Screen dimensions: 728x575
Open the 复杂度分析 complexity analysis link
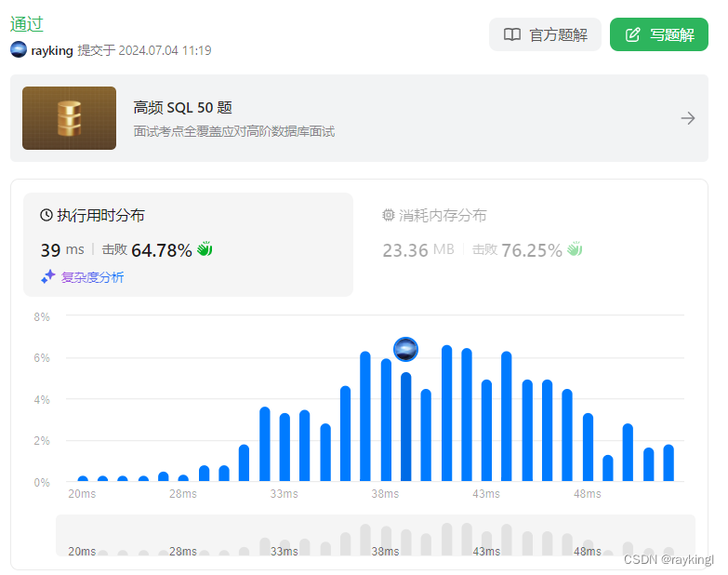pyautogui.click(x=92, y=277)
